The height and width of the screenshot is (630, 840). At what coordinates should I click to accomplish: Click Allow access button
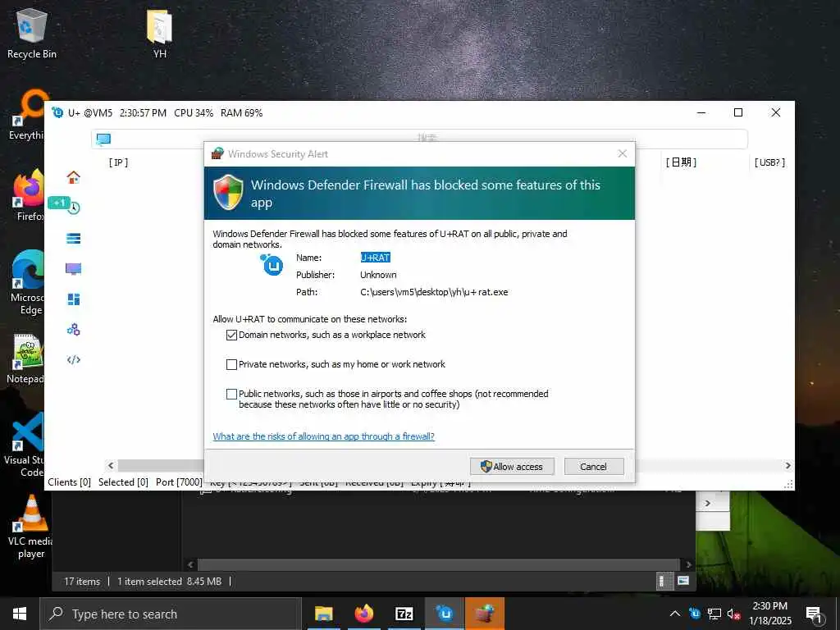pyautogui.click(x=512, y=466)
